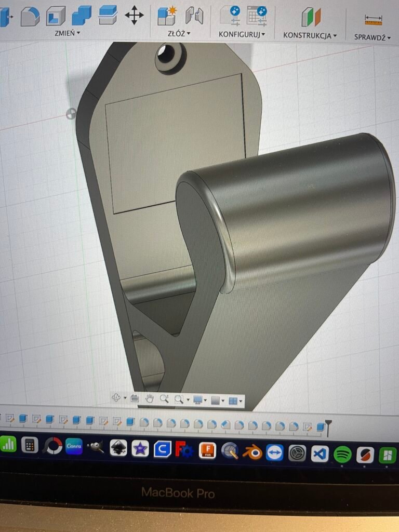The height and width of the screenshot is (532, 399).
Task: Open Blender from the macOS dock
Action: 252,452
